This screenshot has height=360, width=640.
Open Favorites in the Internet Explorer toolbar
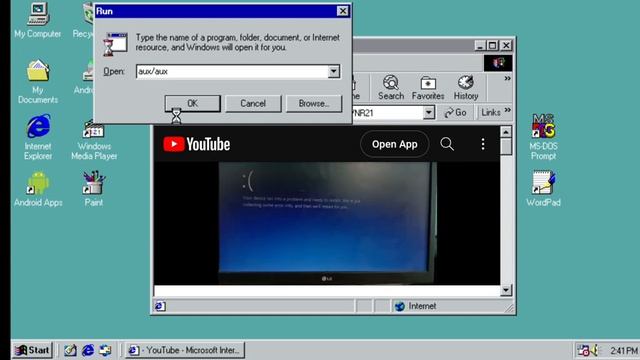click(x=428, y=88)
